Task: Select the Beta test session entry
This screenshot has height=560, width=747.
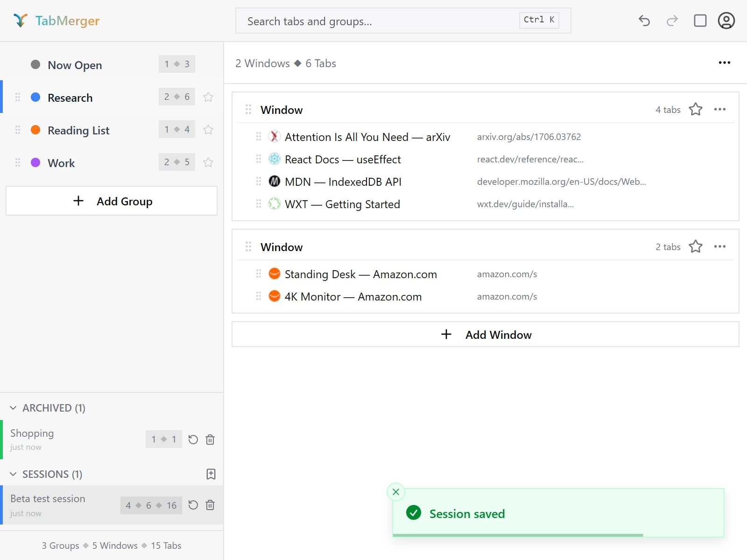Action: tap(112, 505)
